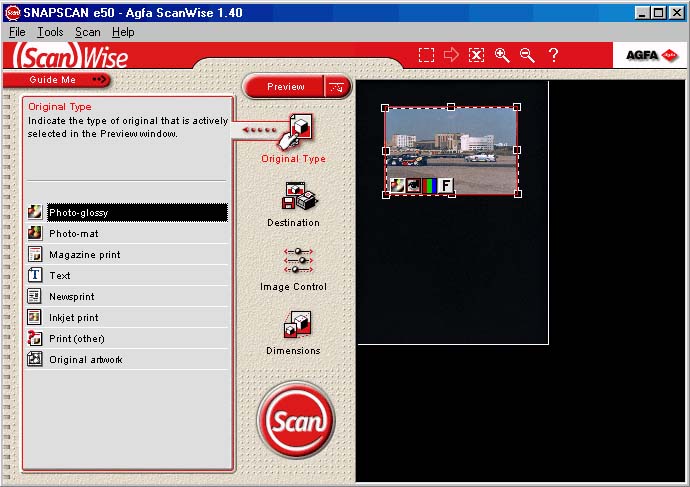Click the red arrow toolbar icon
This screenshot has height=487, width=690.
click(451, 55)
